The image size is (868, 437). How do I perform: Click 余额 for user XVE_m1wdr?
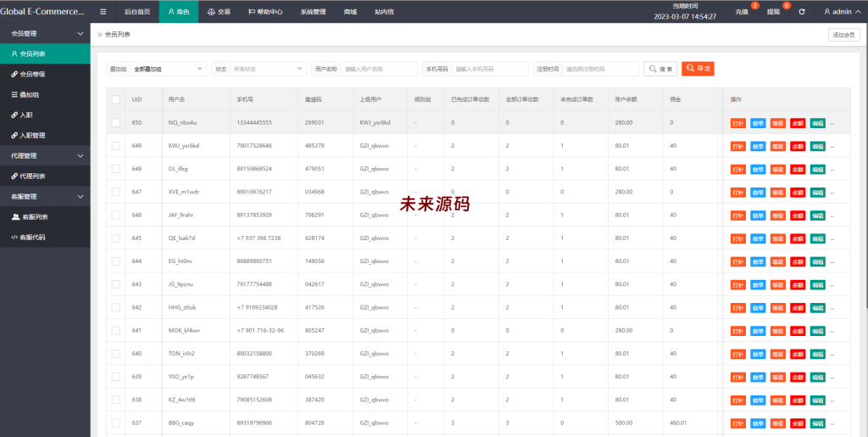click(x=798, y=192)
